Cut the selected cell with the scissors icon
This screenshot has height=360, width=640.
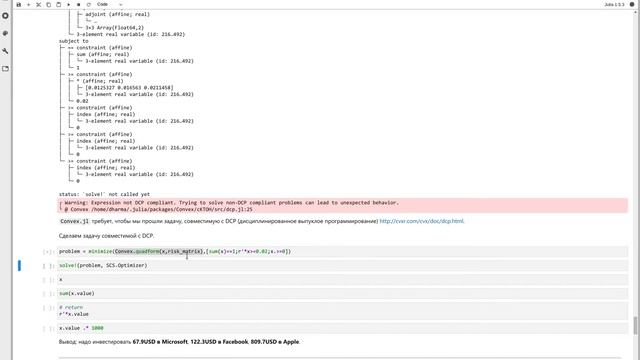(x=38, y=4)
